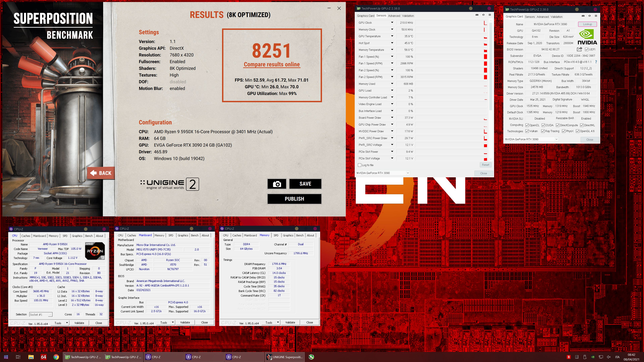Open hamburger menu in GPU-Z sensors window
This screenshot has width=644, height=362.
[490, 15]
